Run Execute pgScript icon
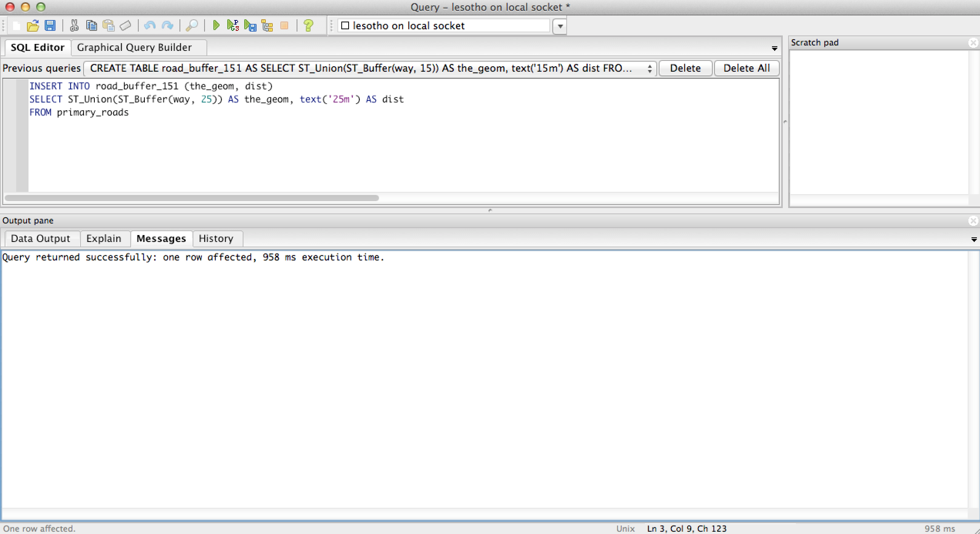 point(233,26)
